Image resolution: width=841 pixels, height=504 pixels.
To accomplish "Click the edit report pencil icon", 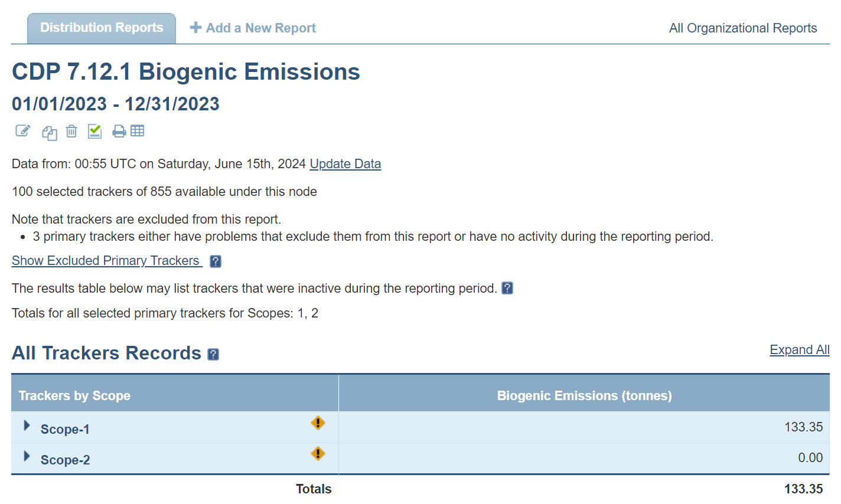I will point(22,131).
